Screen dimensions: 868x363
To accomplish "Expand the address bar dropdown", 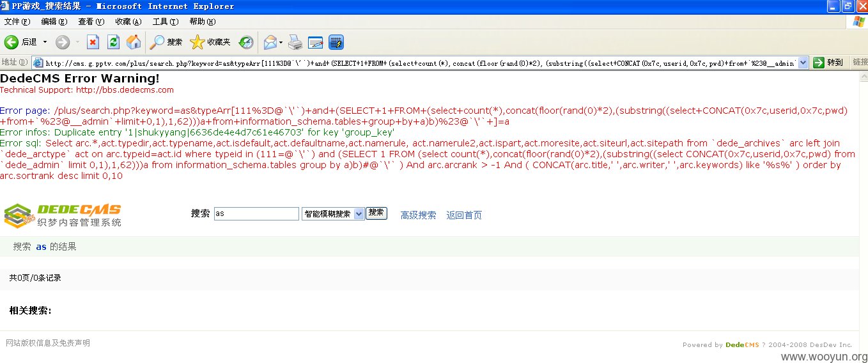I will pyautogui.click(x=802, y=63).
